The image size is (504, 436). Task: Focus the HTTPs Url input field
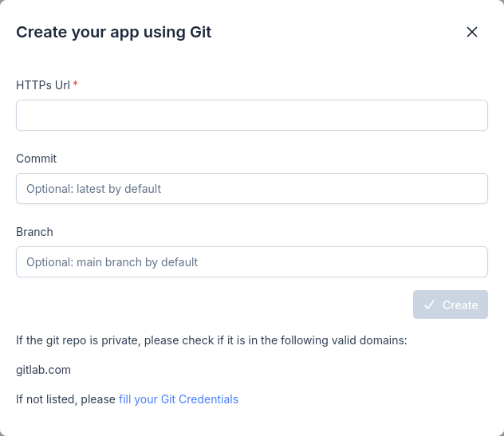[x=252, y=115]
